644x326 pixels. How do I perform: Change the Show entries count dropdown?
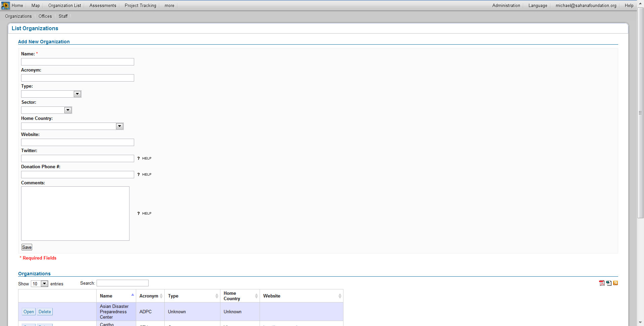click(44, 284)
